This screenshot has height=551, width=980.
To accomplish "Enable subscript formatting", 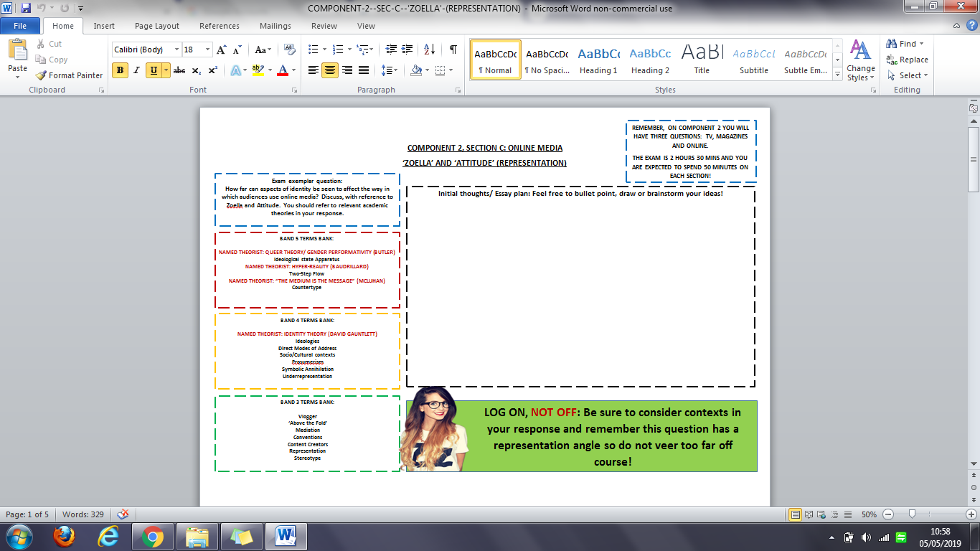I will [x=195, y=71].
